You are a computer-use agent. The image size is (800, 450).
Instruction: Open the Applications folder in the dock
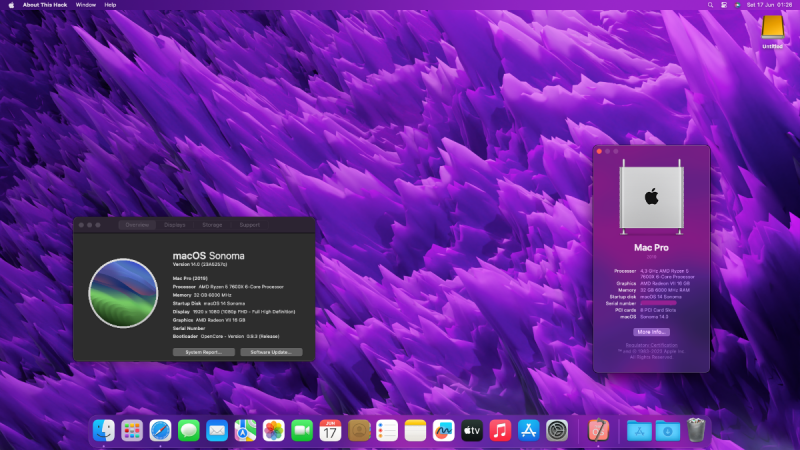639,431
